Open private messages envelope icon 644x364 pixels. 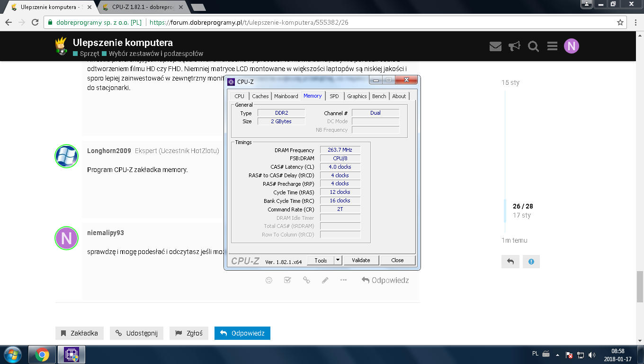coord(495,46)
